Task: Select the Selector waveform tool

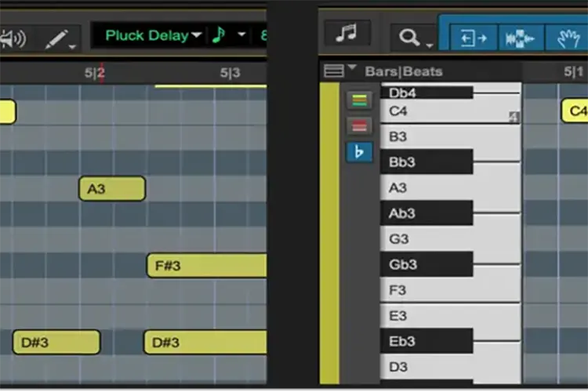Action: [521, 38]
